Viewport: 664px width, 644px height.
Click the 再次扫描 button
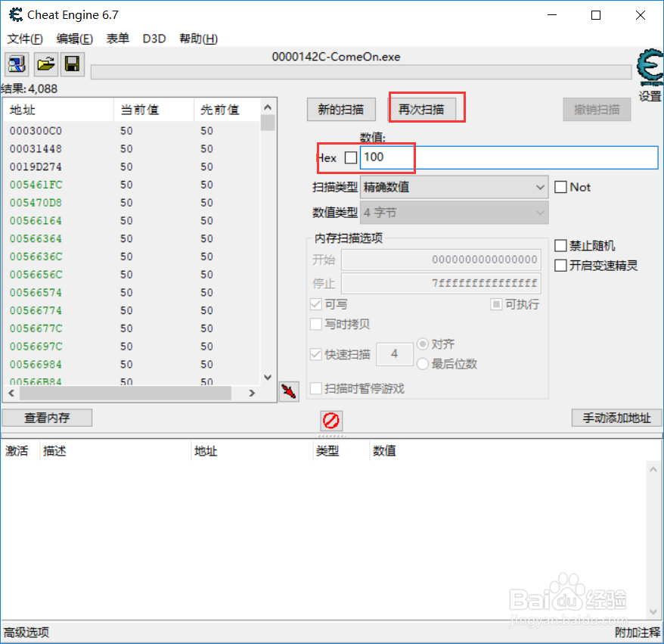tap(422, 110)
